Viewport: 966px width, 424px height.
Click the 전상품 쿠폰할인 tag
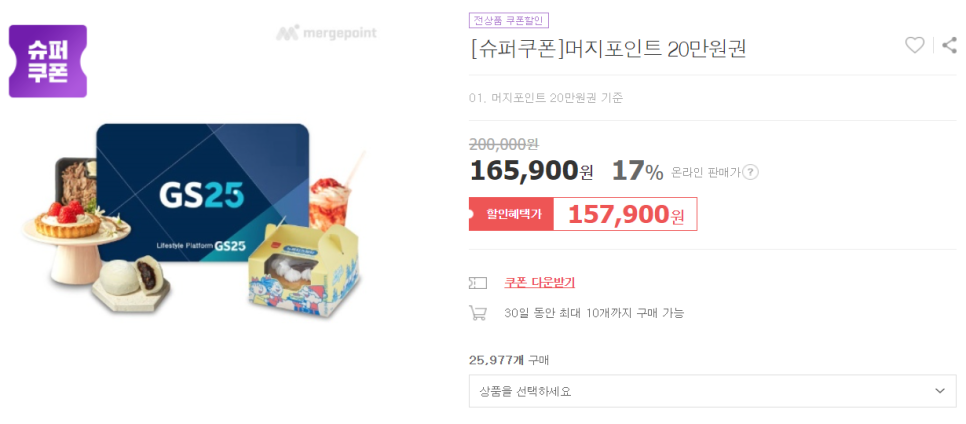click(x=508, y=20)
